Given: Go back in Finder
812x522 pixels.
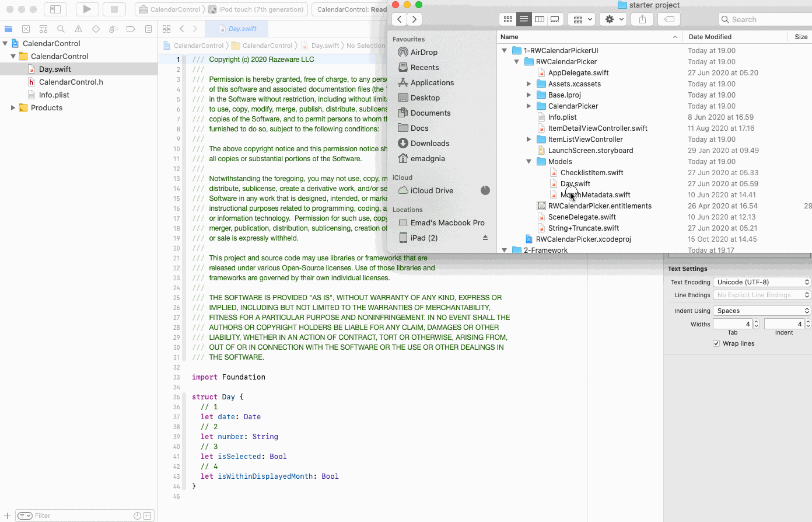Looking at the screenshot, I should (x=400, y=19).
